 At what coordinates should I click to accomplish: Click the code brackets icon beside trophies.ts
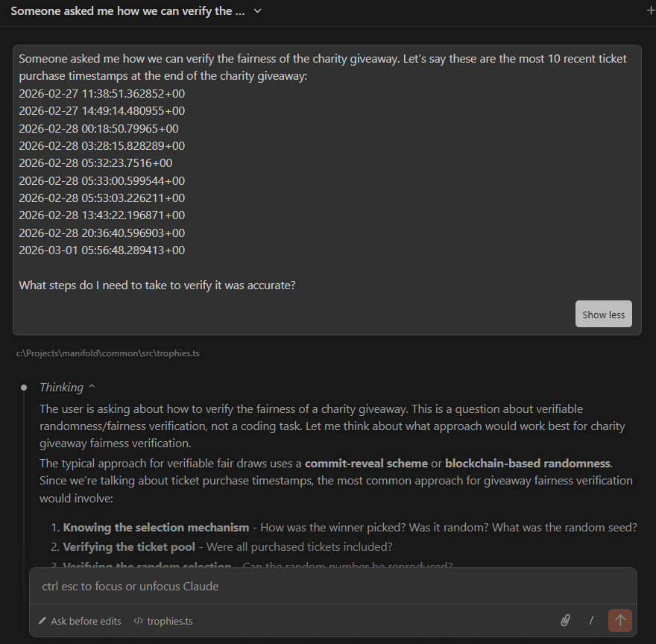(x=138, y=621)
